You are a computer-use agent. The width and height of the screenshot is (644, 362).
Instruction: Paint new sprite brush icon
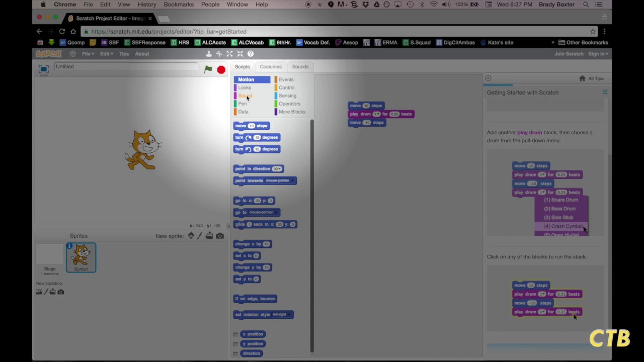pyautogui.click(x=200, y=236)
